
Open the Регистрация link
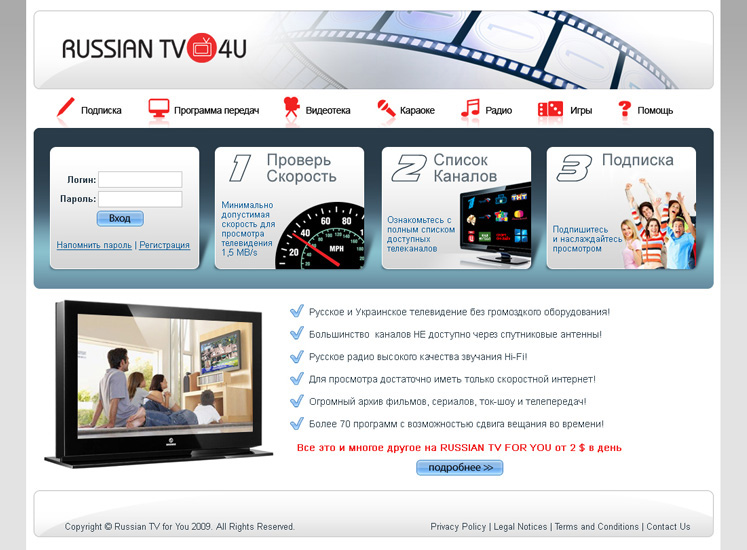click(x=164, y=245)
